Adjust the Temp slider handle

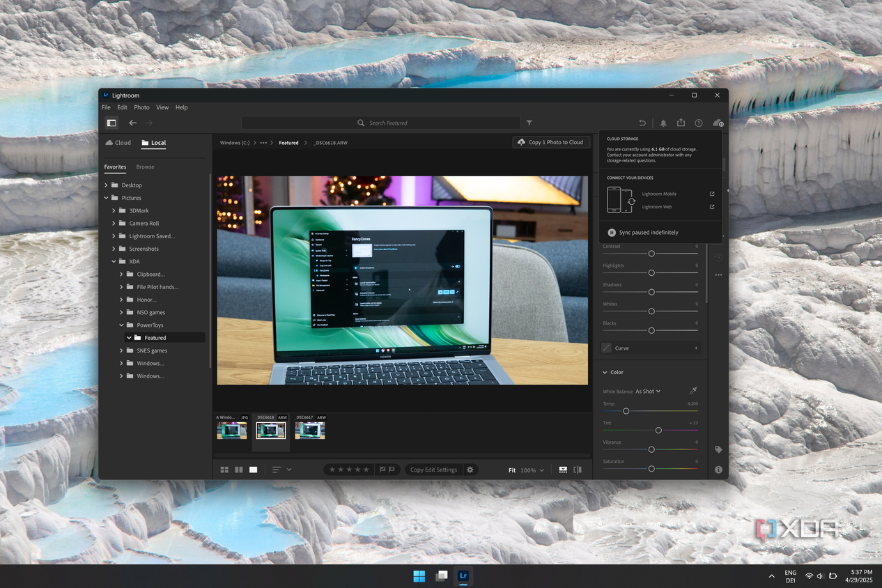point(626,411)
